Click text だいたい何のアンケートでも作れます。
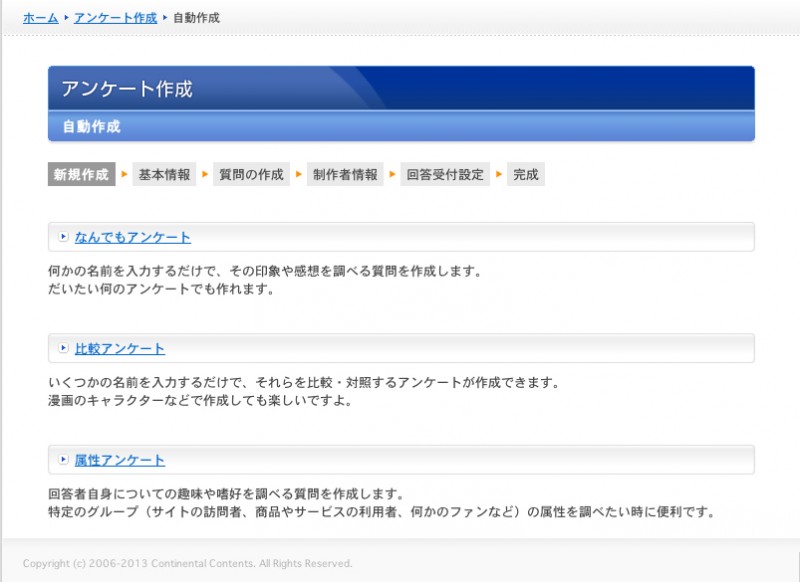The image size is (800, 582). [x=162, y=289]
